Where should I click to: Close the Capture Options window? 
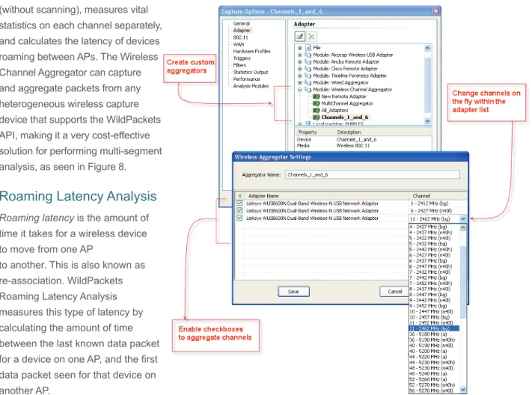point(435,11)
